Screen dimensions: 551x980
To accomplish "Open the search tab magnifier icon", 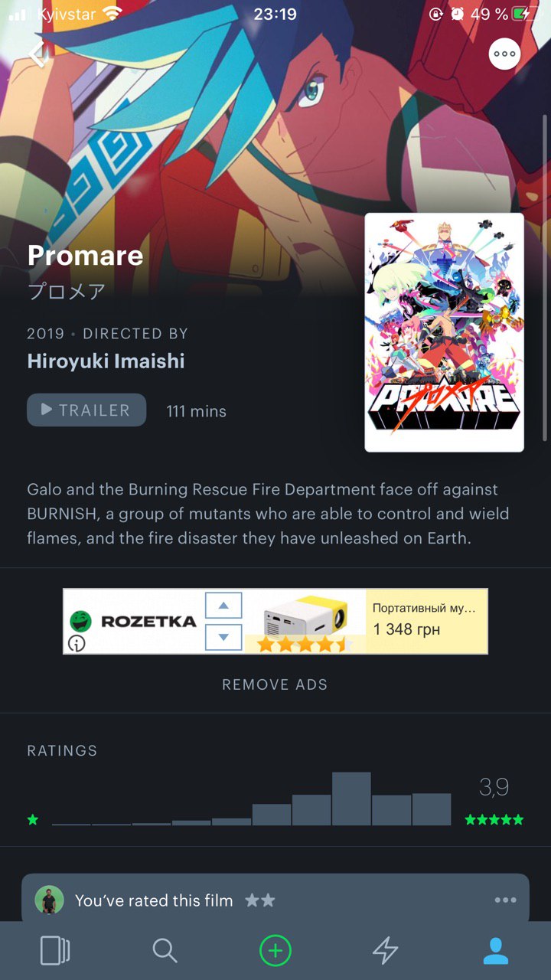I will [165, 951].
